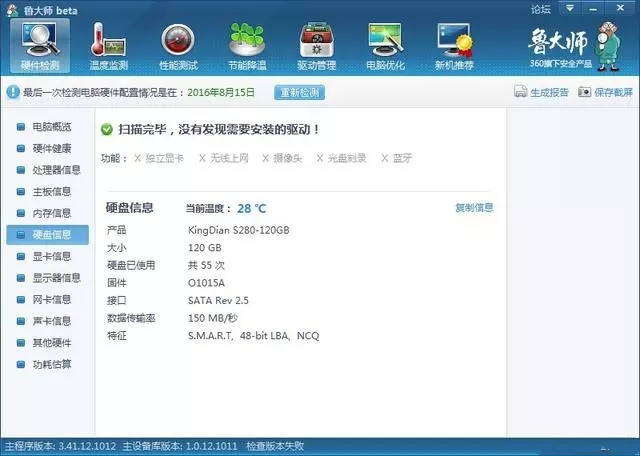Select 硬盘信息 in sidebar
The image size is (640, 456).
(47, 235)
